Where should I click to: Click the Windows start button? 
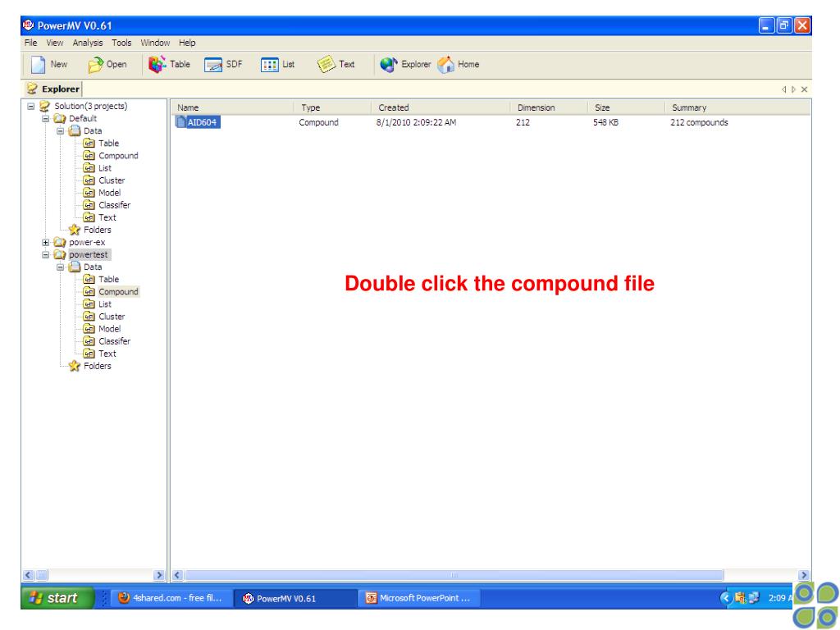click(x=57, y=598)
